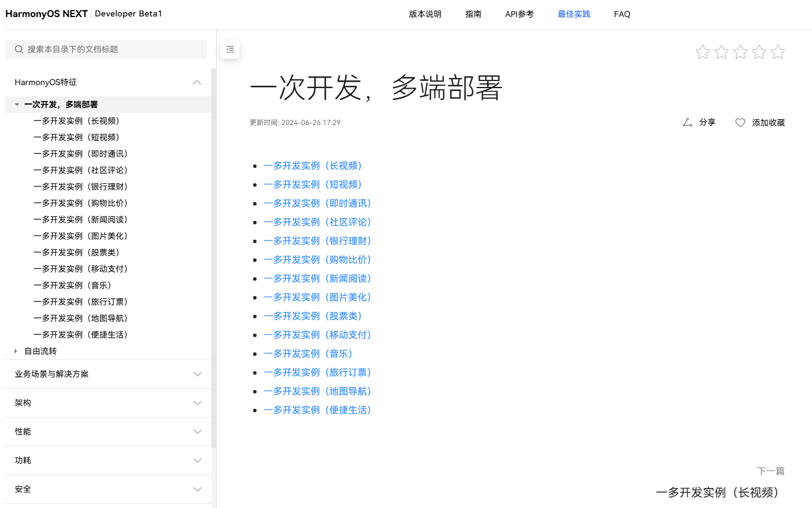Screen dimensions: 812x508
Task: Click the search magnifier icon in sidebar
Action: (x=19, y=49)
